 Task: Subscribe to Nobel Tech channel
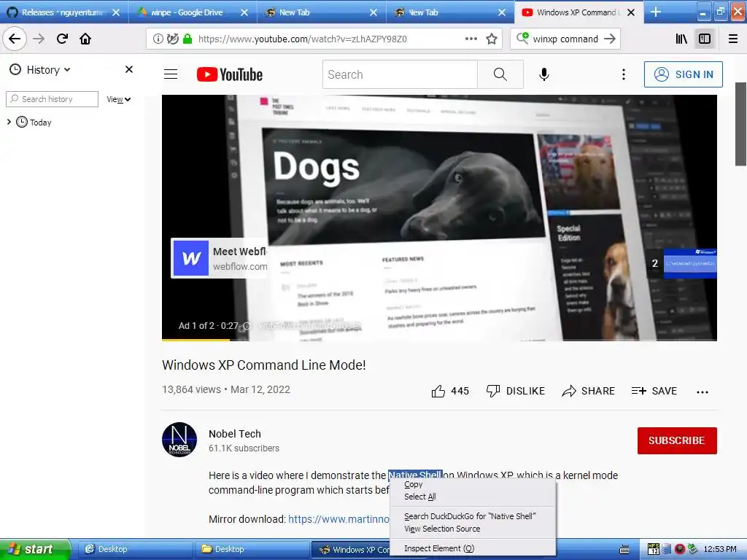pyautogui.click(x=677, y=440)
